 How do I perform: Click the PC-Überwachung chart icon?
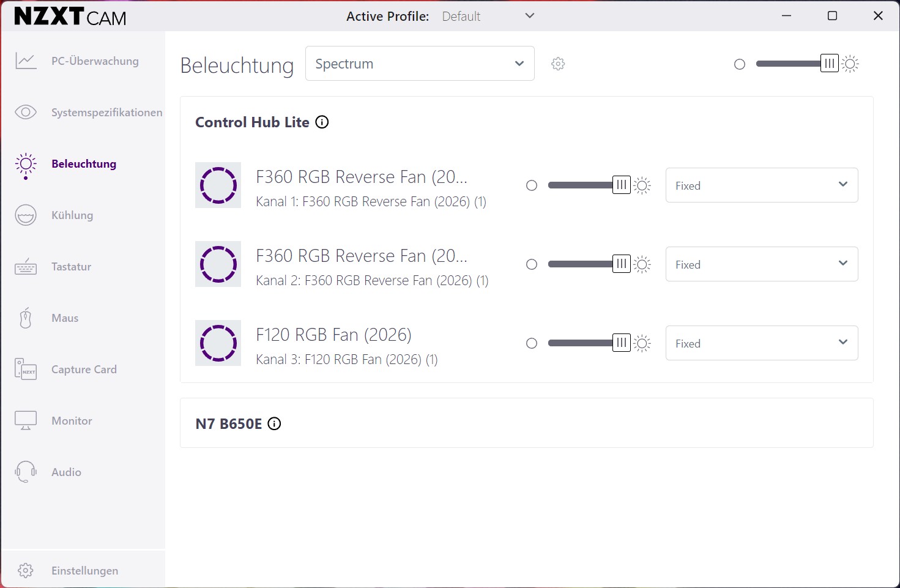(x=26, y=61)
